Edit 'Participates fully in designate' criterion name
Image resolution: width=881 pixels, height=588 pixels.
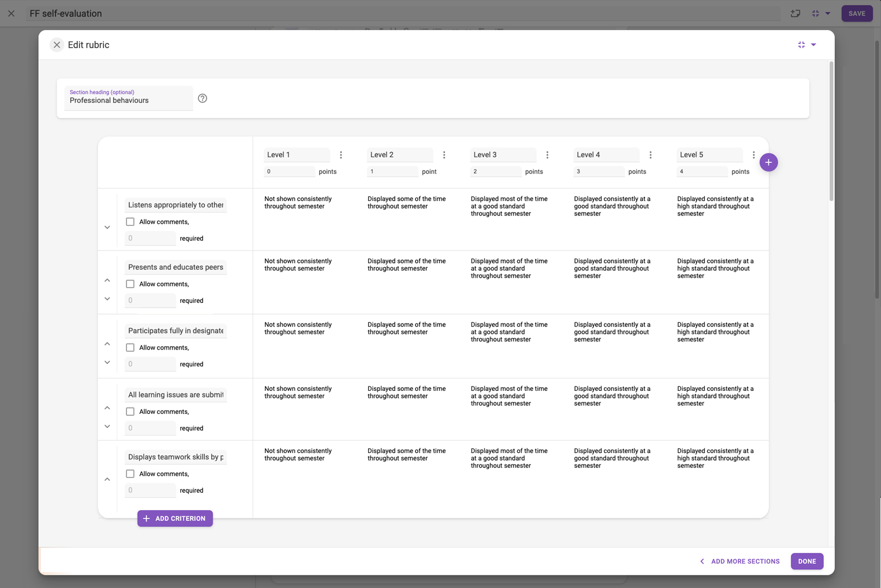click(176, 331)
